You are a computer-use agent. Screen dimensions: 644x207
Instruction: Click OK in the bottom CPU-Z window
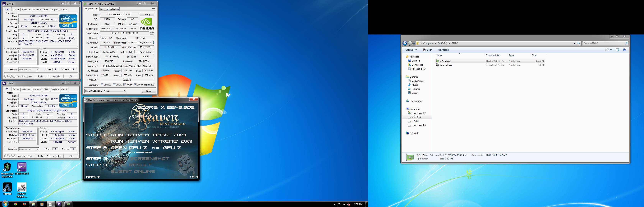[x=71, y=156]
